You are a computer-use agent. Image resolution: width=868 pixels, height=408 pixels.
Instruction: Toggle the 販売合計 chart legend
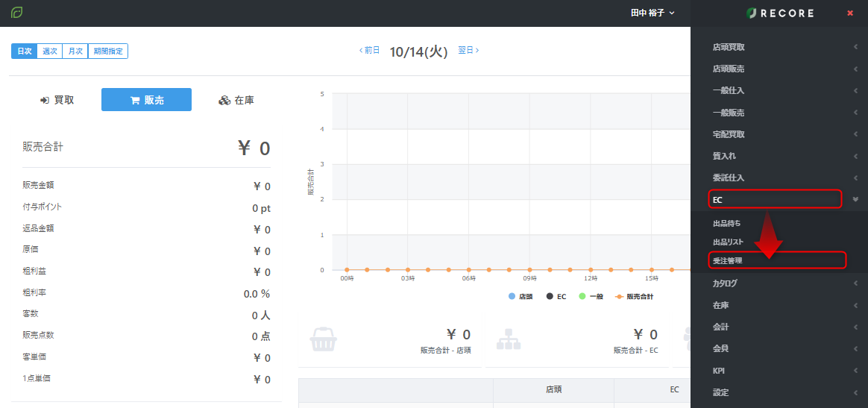pos(634,297)
